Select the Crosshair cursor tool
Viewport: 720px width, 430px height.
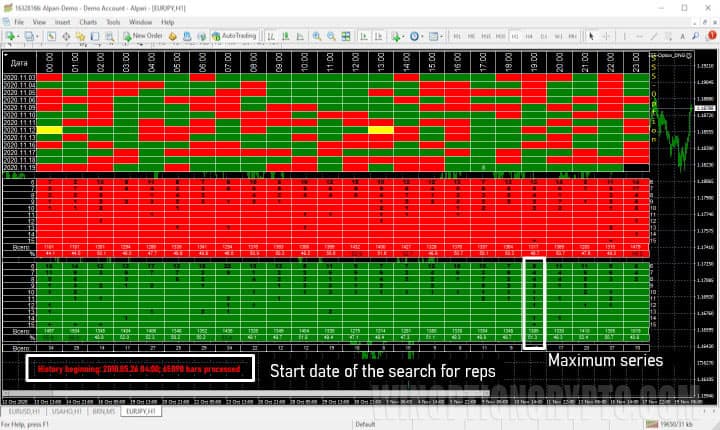[x=606, y=35]
